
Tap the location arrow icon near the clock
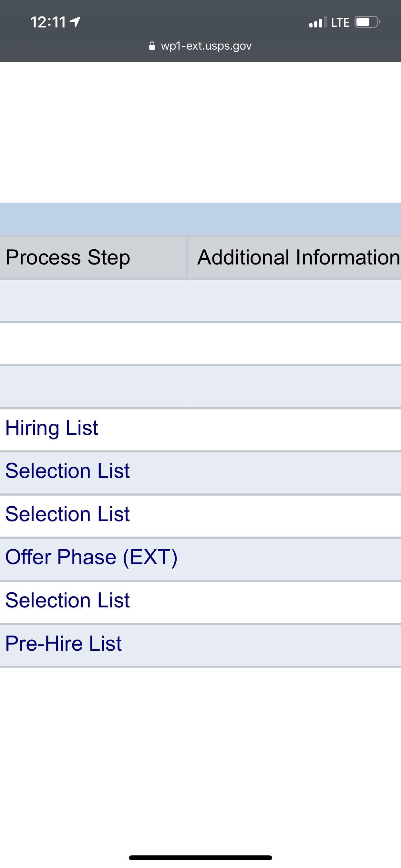pyautogui.click(x=75, y=22)
